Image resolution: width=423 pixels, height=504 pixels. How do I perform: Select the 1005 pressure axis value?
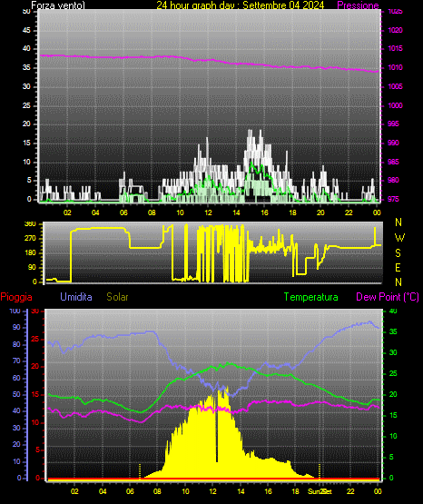[x=396, y=86]
